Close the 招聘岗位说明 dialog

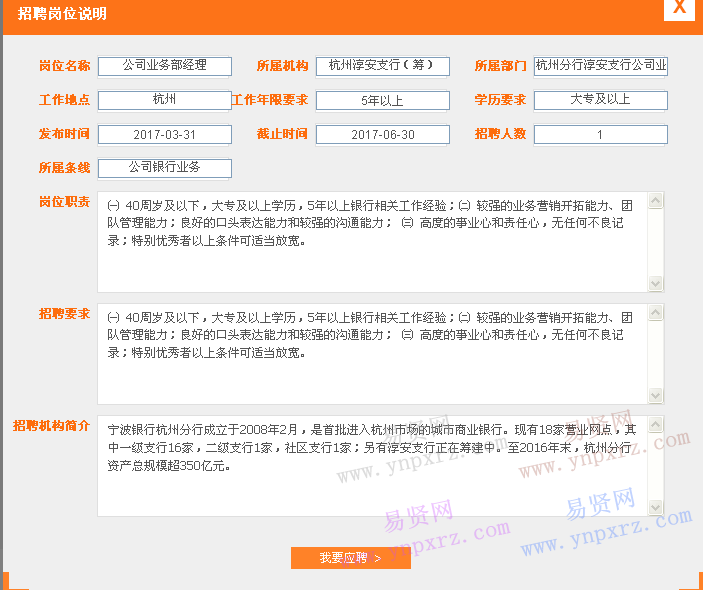(680, 9)
